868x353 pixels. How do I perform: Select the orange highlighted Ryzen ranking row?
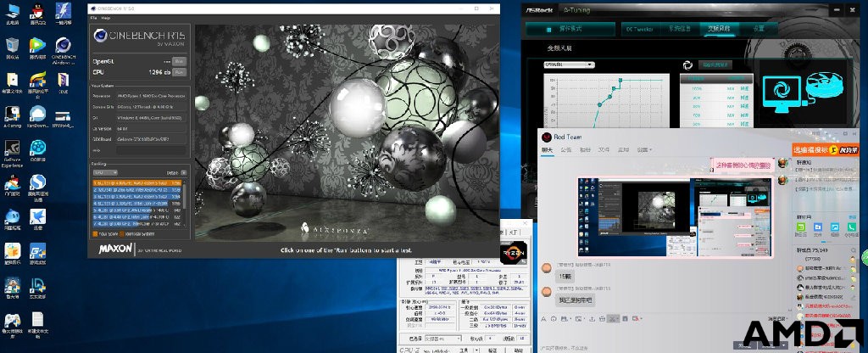(x=137, y=182)
